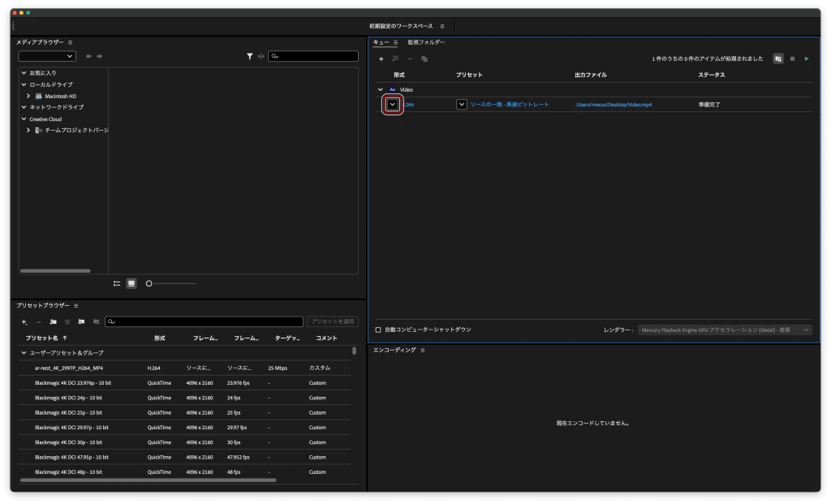This screenshot has height=504, width=831.
Task: Click the green Start Queue play button
Action: click(x=806, y=58)
